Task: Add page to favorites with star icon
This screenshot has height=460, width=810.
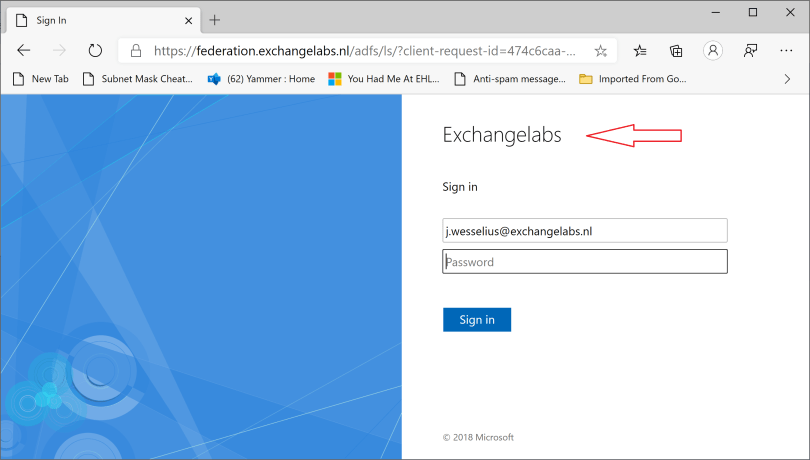Action: 600,50
